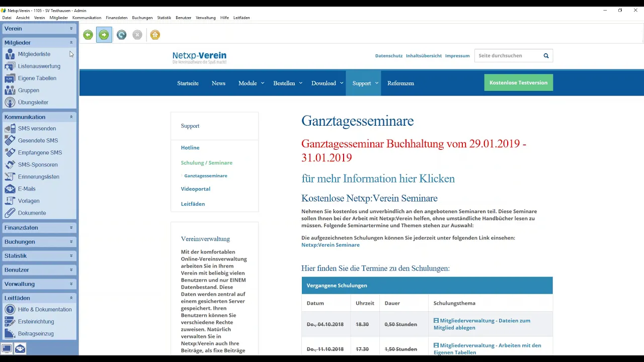644x362 pixels.
Task: Open the Support dropdown in website navigation
Action: pyautogui.click(x=364, y=83)
